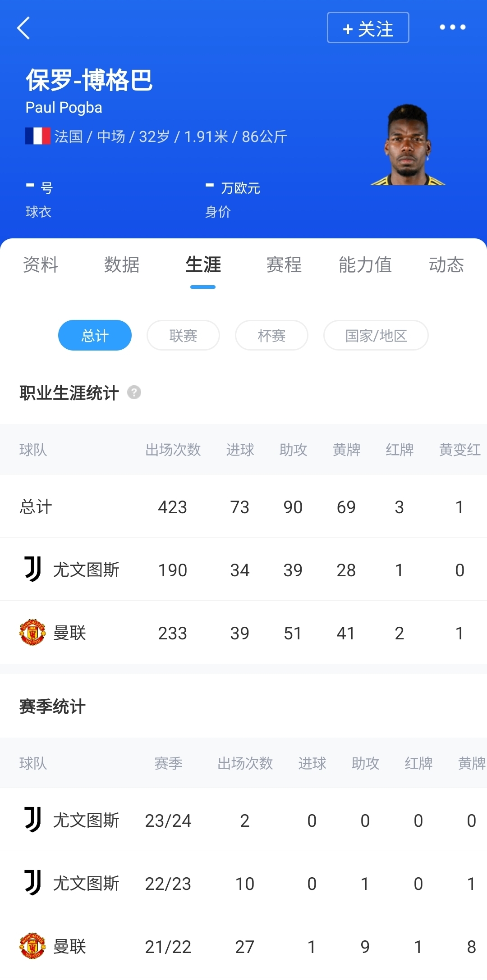The image size is (487, 980).
Task: Switch to the 数据 tab
Action: point(122,264)
